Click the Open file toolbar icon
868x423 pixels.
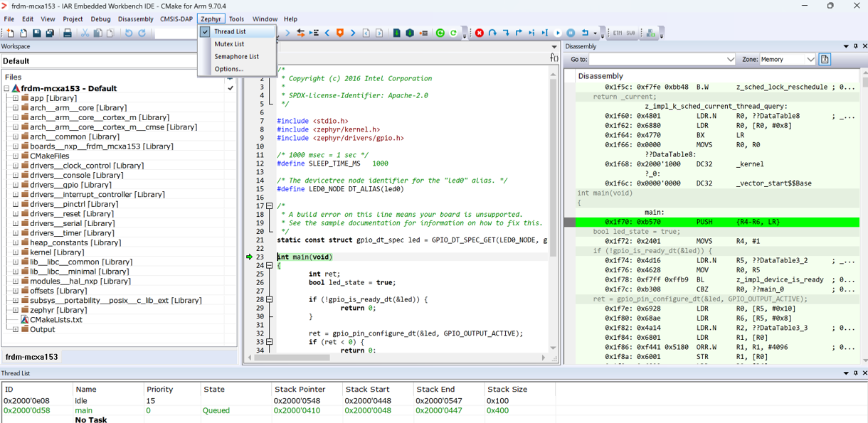click(x=23, y=33)
